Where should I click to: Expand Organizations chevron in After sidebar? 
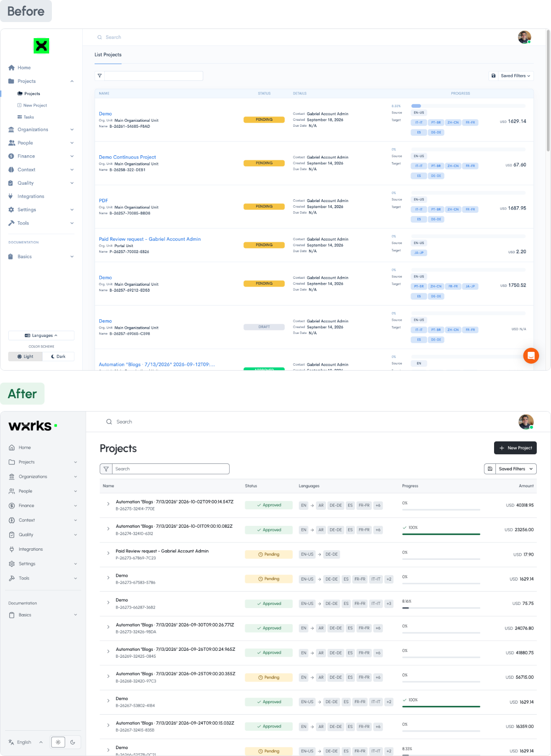pos(75,477)
